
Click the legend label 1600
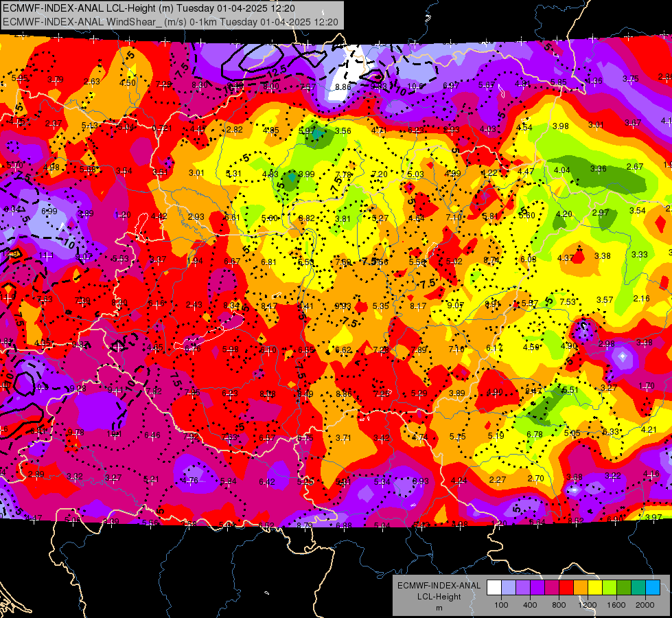tap(616, 605)
